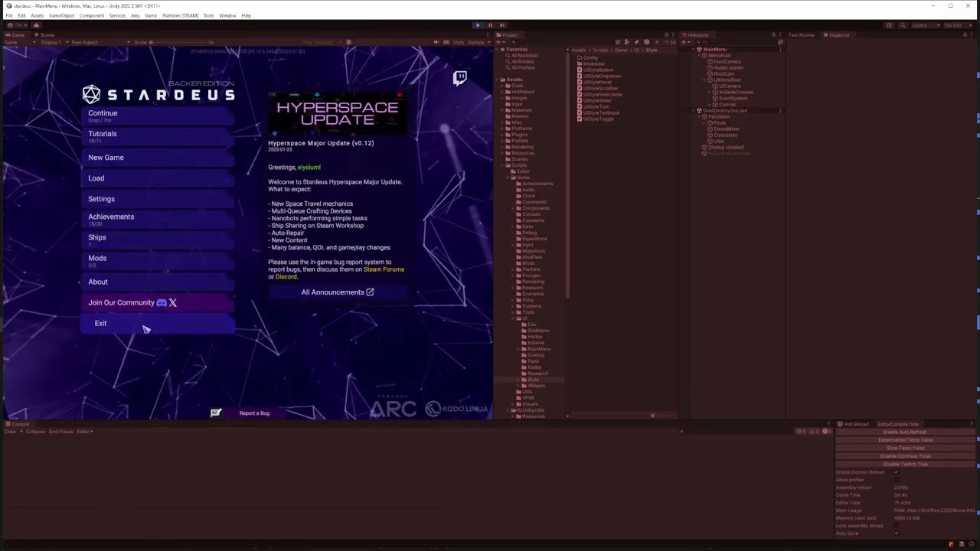The image size is (980, 551).
Task: Click the Pause button in Unity toolbar
Action: tap(490, 25)
